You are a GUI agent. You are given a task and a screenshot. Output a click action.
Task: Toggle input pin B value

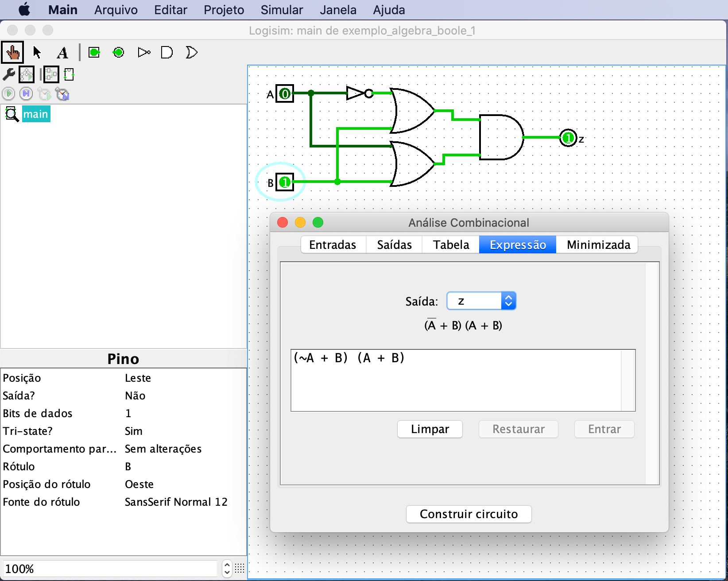pyautogui.click(x=285, y=182)
